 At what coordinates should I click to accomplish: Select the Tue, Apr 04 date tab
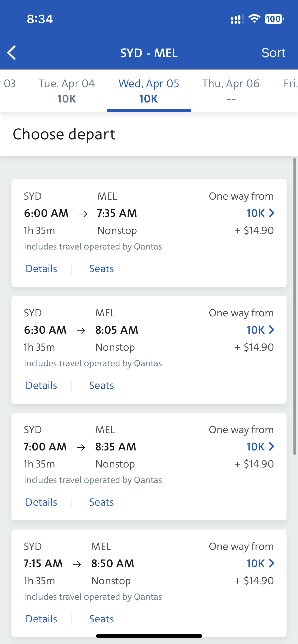[x=66, y=91]
